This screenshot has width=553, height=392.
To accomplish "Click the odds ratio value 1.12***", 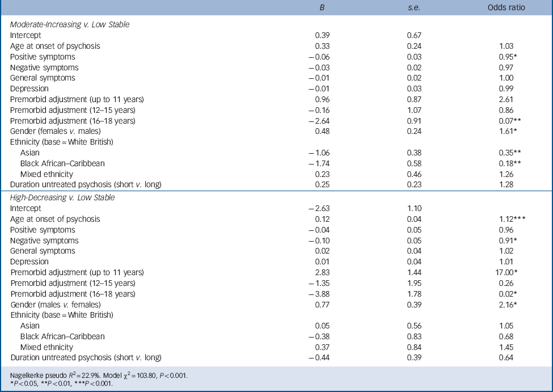I will pos(509,219).
